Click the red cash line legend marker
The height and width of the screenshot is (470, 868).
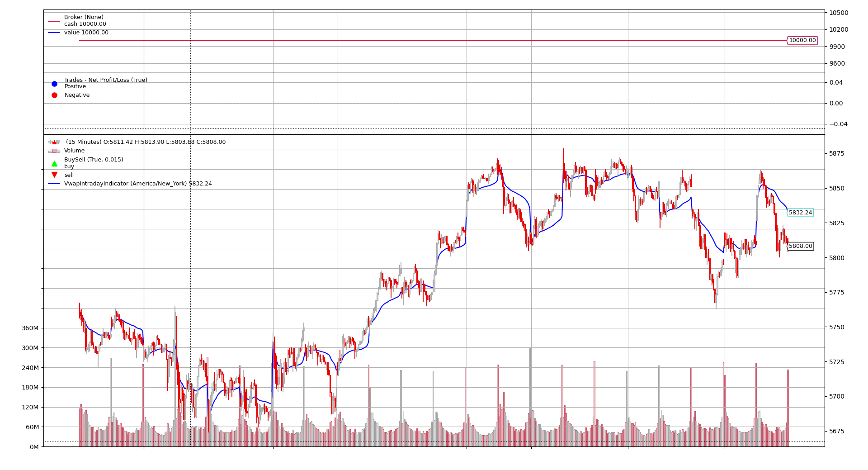[x=54, y=21]
